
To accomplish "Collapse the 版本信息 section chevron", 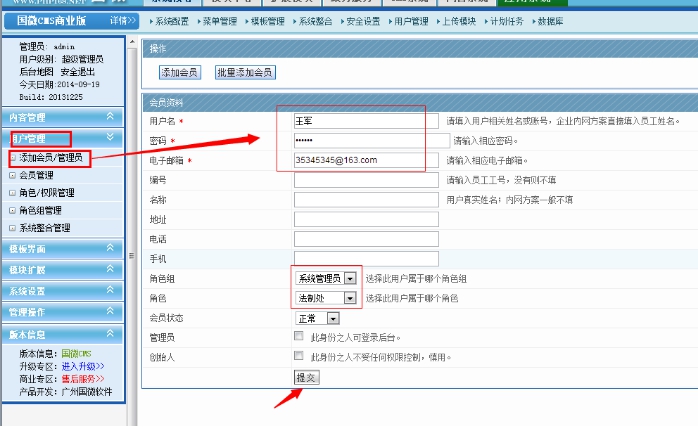I will (110, 334).
